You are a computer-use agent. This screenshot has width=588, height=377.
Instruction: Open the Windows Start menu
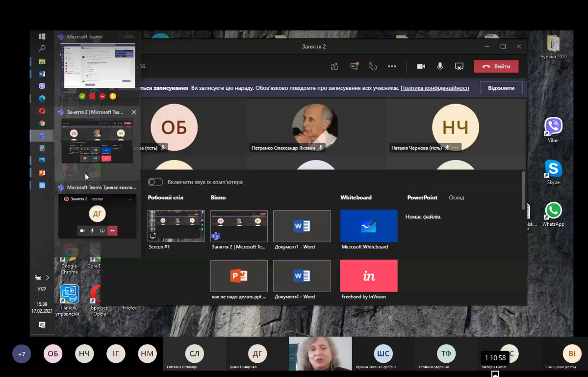[x=42, y=36]
